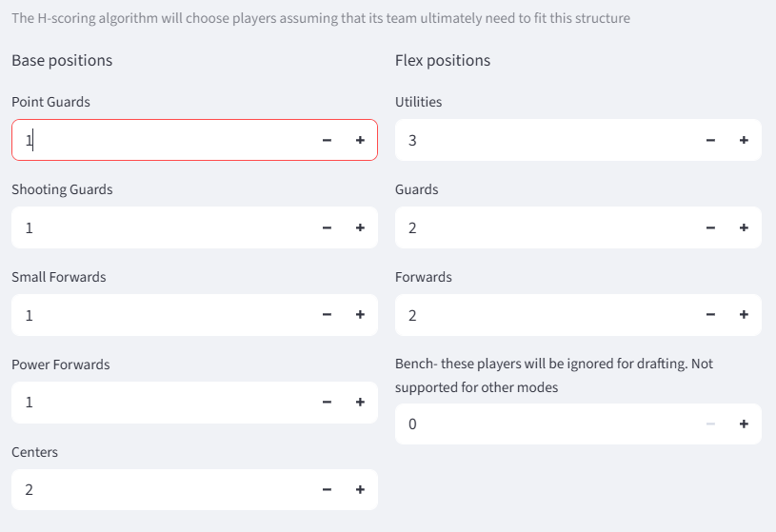Reduce Shooting Guards using minus button
Viewport: 776px width, 532px height.
(327, 227)
